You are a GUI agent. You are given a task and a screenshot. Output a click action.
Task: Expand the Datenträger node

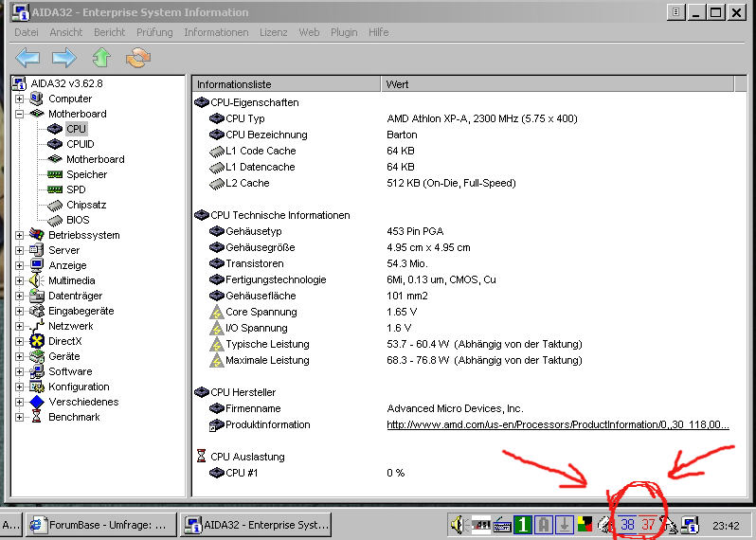pos(19,296)
